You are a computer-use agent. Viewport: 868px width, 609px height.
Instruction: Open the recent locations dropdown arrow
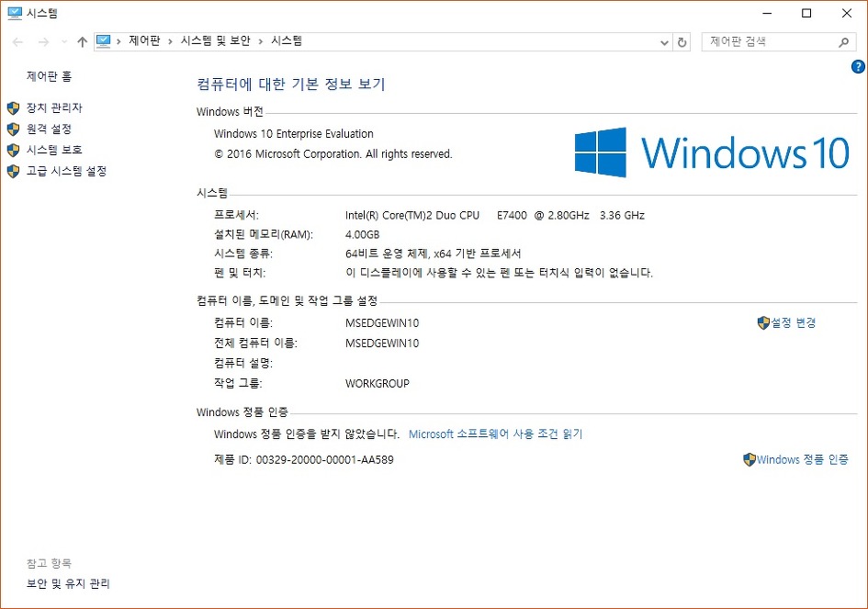point(64,42)
